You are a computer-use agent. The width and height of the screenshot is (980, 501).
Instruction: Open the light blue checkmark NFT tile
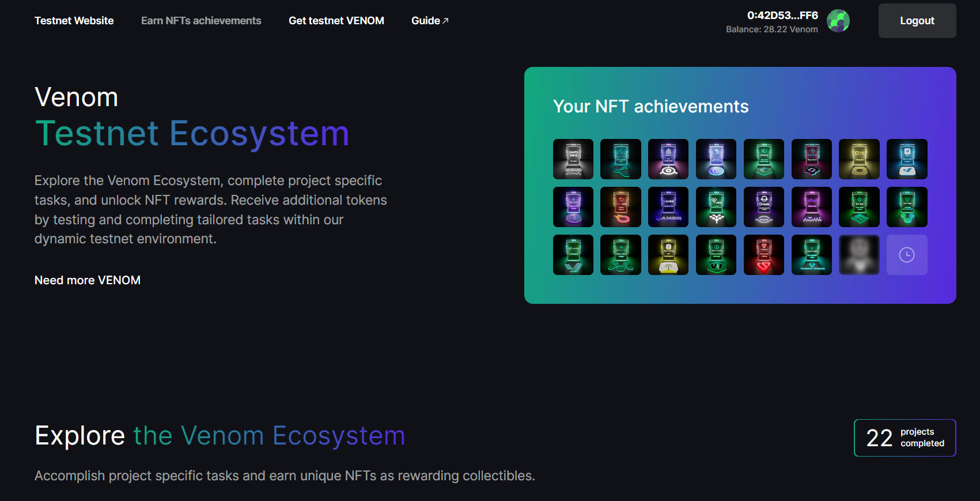pos(907,159)
